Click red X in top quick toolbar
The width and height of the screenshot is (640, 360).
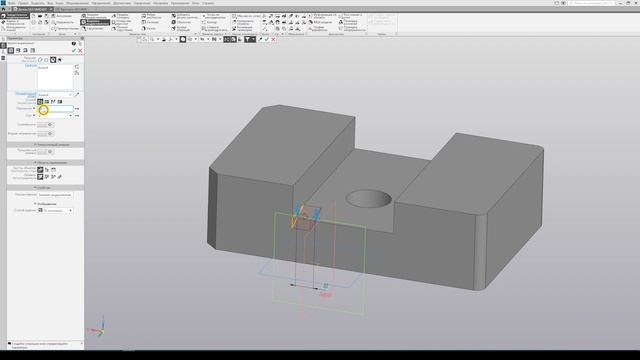pos(273,39)
